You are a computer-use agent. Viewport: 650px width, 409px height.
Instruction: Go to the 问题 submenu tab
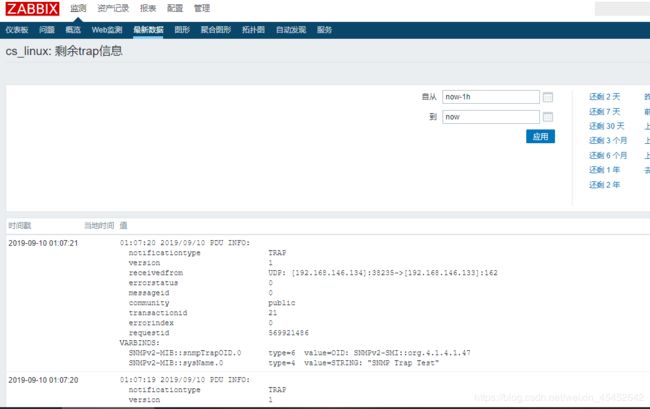(x=47, y=30)
